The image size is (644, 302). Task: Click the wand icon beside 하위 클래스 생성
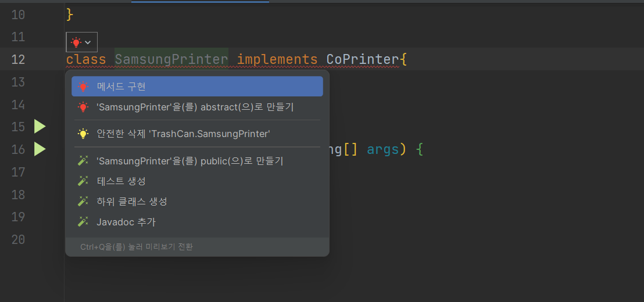click(x=83, y=202)
